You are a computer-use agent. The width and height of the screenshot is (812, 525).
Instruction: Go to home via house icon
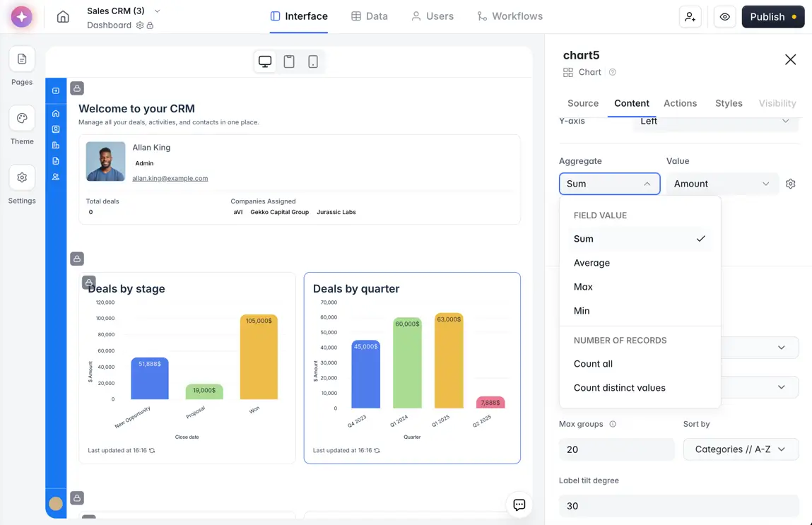[x=63, y=16]
